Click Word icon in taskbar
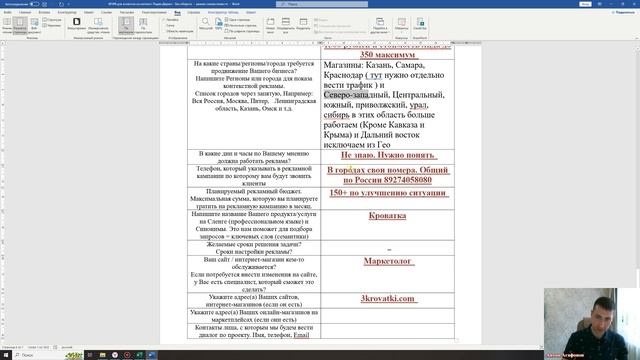640x360 pixels. (151, 355)
